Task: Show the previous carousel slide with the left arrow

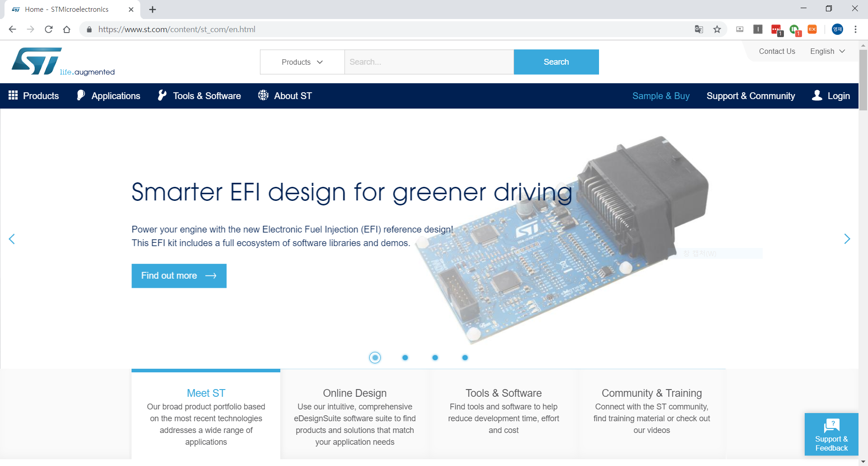Action: pyautogui.click(x=12, y=239)
